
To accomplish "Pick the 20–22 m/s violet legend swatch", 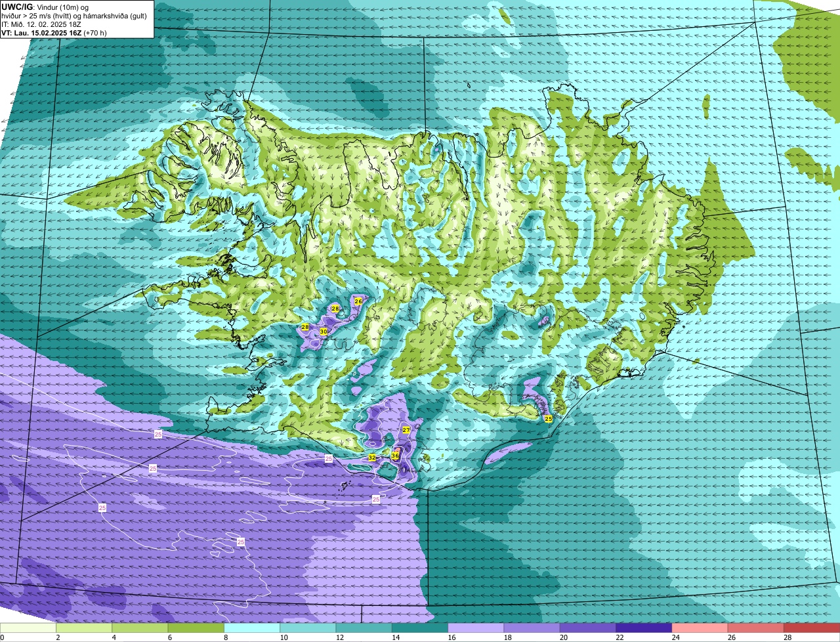I will coord(588,628).
